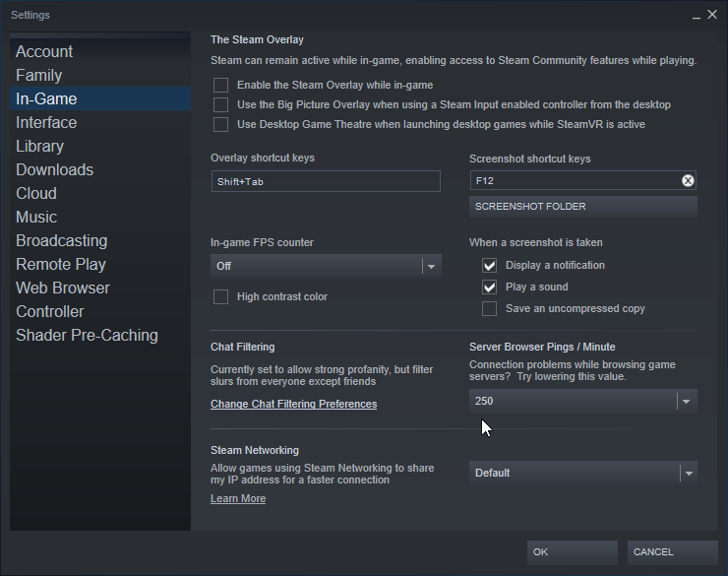Image resolution: width=728 pixels, height=576 pixels.
Task: Open Change Chat Filtering Preferences link
Action: tap(293, 405)
